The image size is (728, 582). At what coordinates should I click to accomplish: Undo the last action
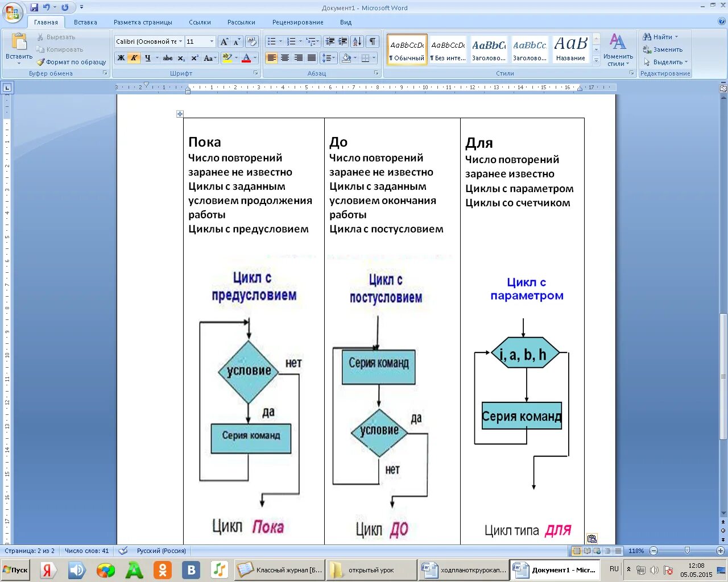point(47,7)
